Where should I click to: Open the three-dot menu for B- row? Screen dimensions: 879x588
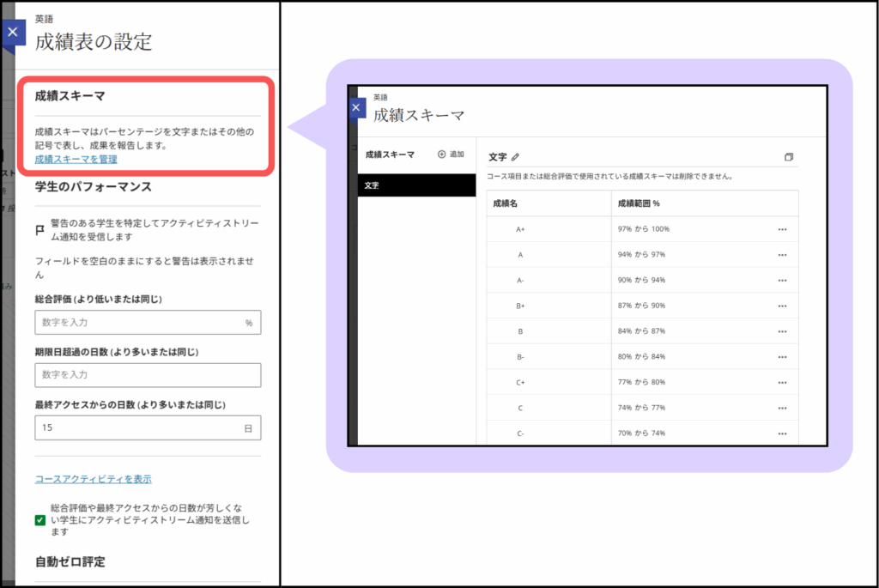(781, 357)
